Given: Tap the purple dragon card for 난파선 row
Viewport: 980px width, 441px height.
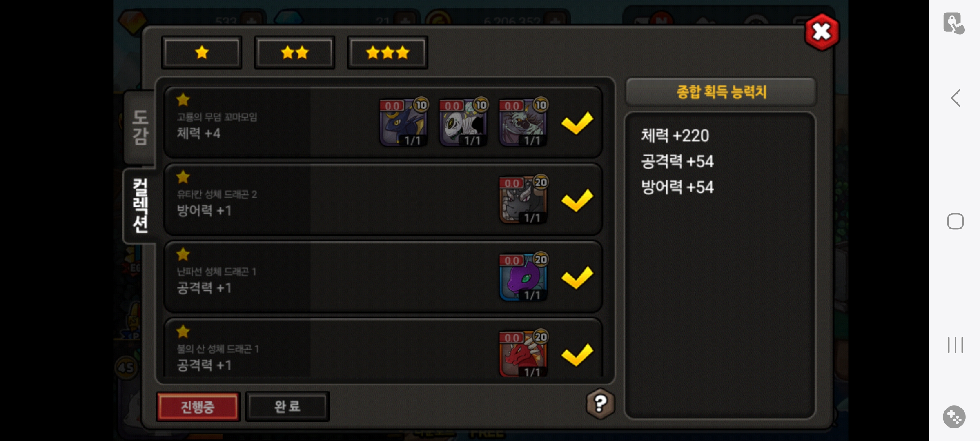Looking at the screenshot, I should 523,277.
